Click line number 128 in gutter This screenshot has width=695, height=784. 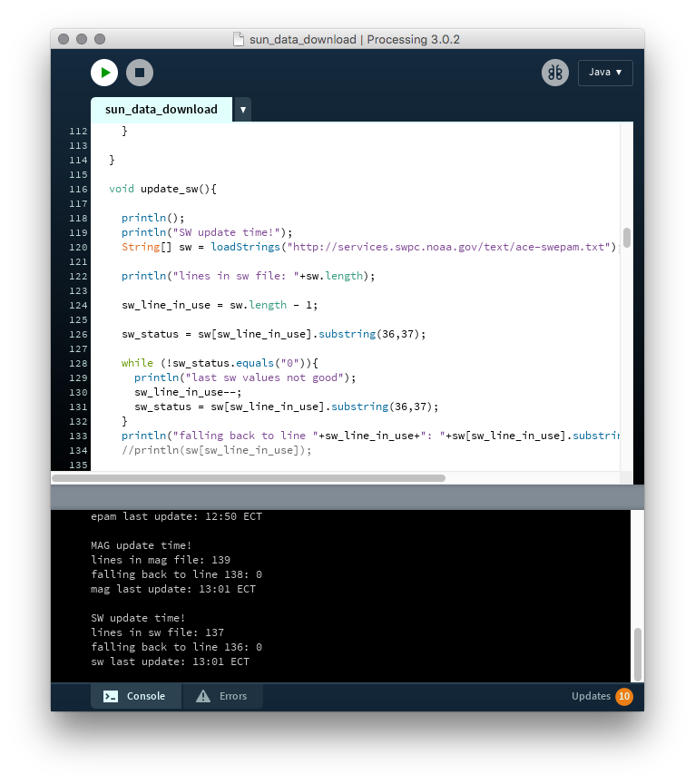[78, 363]
